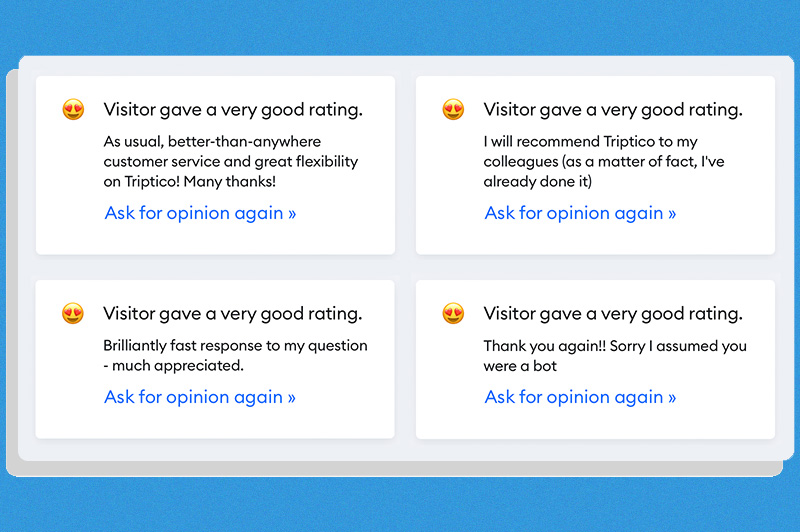Click the heart-eyes emoji beside the Brilliantly fast review
800x532 pixels.
point(73,314)
